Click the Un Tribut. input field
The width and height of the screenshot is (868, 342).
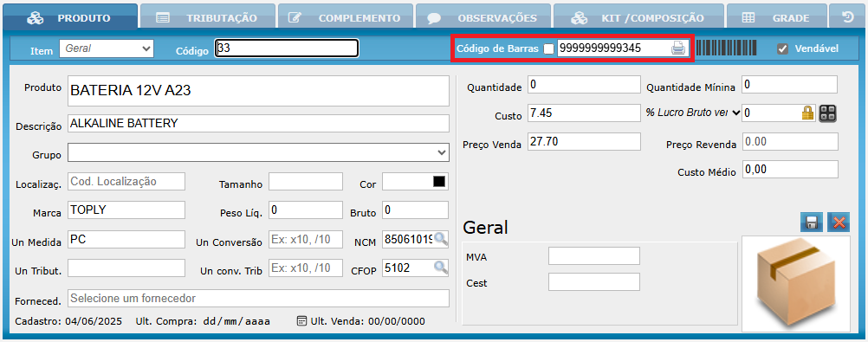(126, 268)
